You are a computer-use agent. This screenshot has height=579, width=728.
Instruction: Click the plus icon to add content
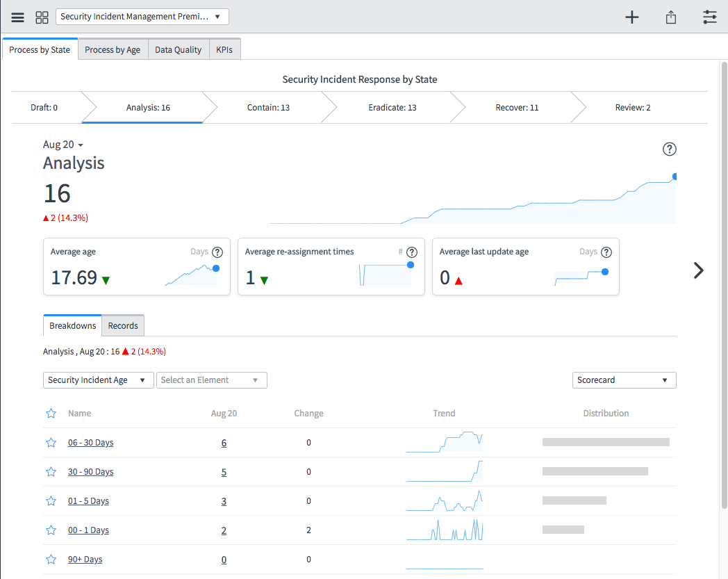click(x=631, y=17)
